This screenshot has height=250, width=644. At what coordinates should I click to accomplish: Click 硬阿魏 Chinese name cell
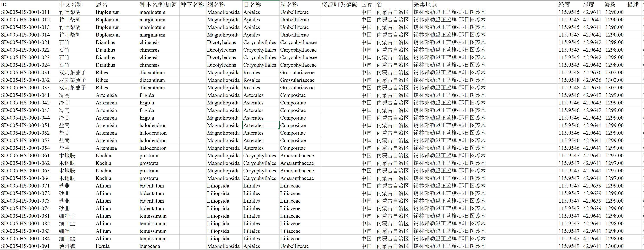click(67, 246)
